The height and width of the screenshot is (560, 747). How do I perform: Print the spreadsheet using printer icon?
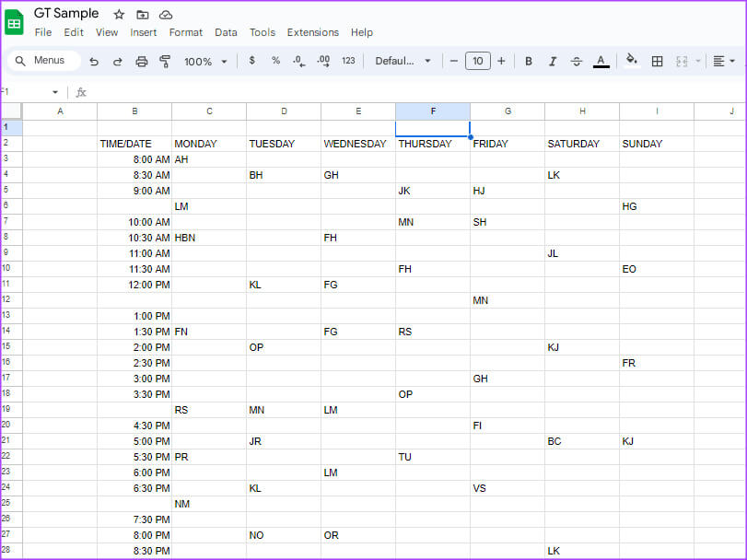point(141,62)
